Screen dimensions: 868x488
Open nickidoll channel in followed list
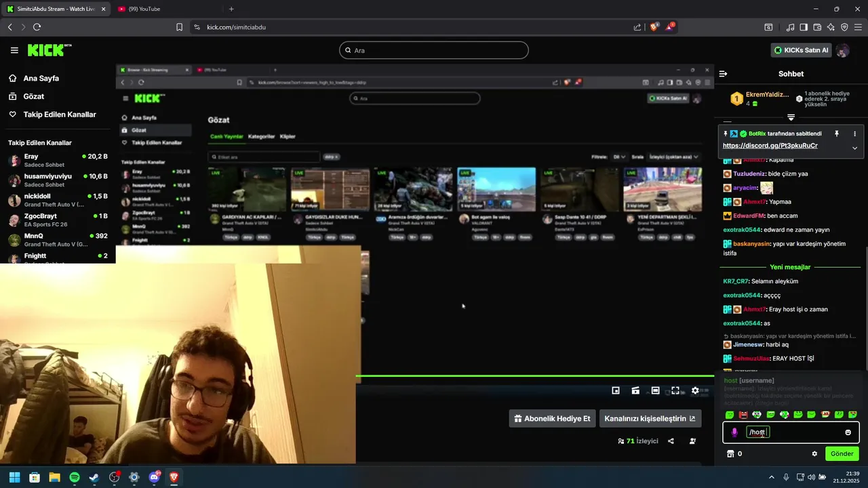click(x=58, y=200)
